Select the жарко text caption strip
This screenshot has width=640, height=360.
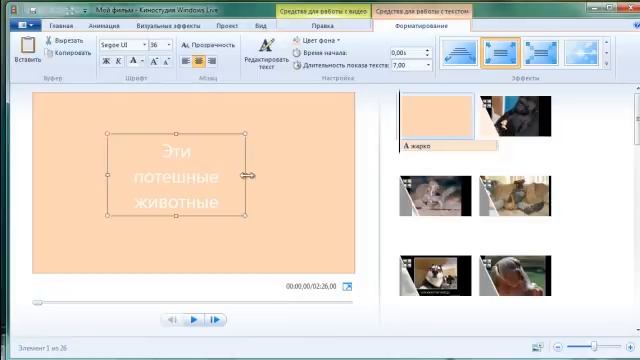(x=449, y=146)
